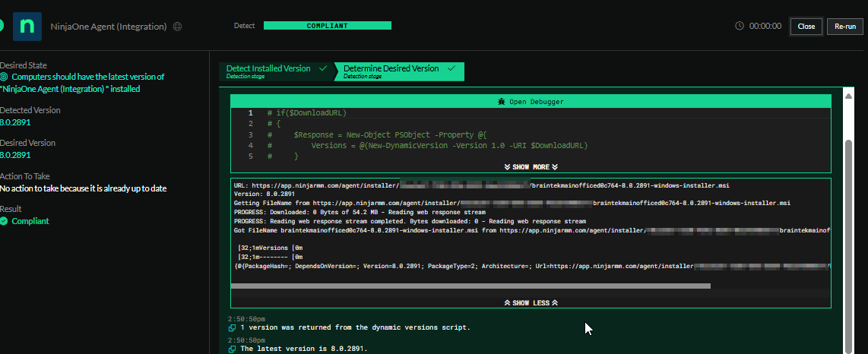This screenshot has width=868, height=354.
Task: Click the code line with New-DynamicVersion
Action: coord(427,145)
